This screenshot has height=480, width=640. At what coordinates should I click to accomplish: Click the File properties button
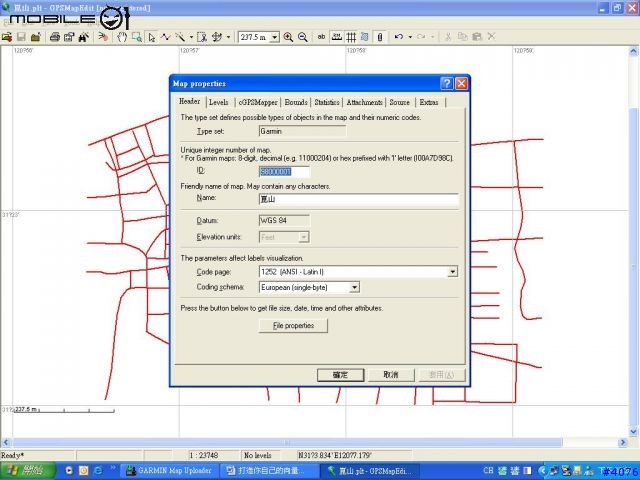coord(293,326)
